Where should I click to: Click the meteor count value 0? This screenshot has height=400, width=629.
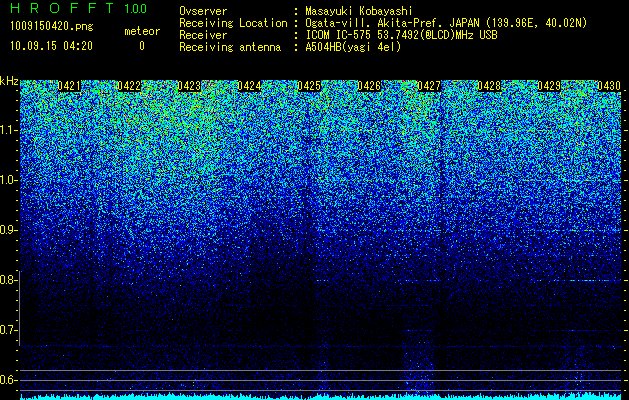pos(142,46)
